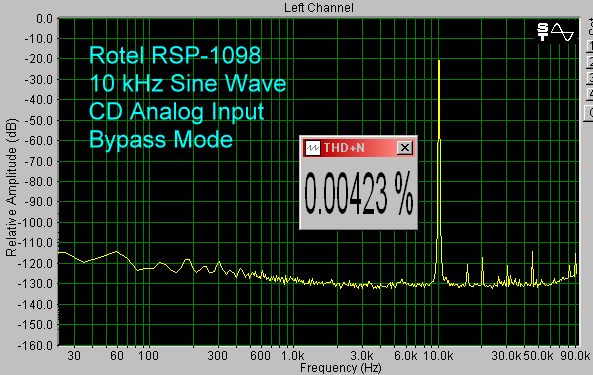
Task: Click the -20.0 amplitude axis tick
Action: 39,59
